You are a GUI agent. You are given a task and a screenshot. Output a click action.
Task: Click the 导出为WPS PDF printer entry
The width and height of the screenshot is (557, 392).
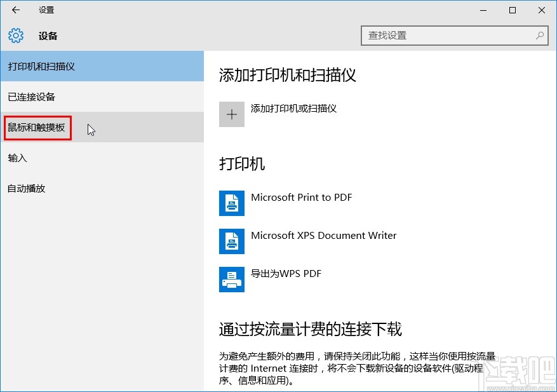pos(287,273)
